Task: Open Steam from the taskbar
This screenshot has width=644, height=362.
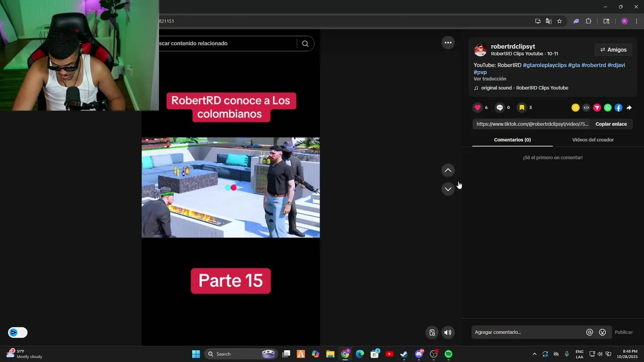Action: click(x=404, y=354)
